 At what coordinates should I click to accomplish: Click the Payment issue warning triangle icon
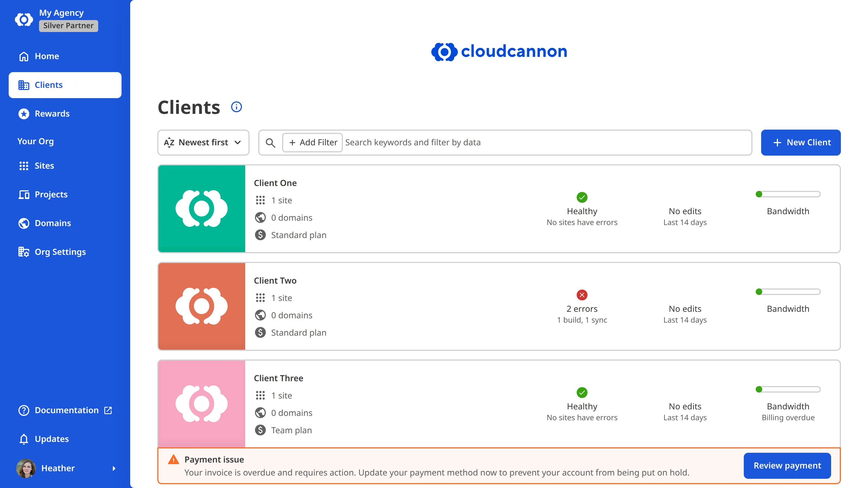(174, 459)
